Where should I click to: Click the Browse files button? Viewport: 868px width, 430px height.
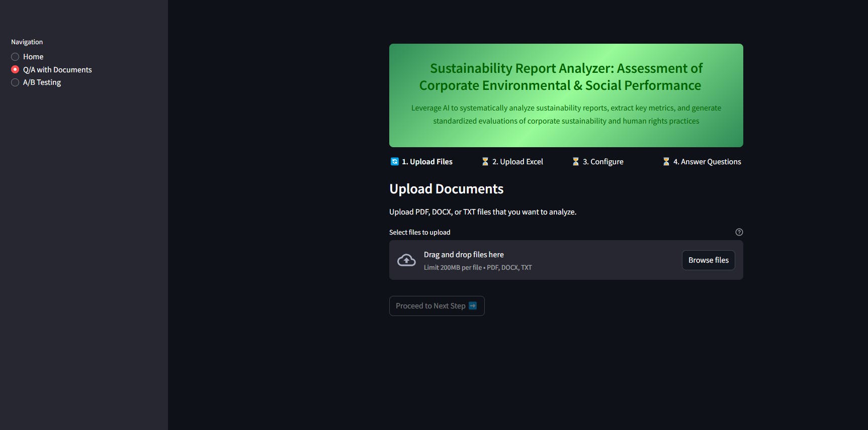click(x=708, y=260)
